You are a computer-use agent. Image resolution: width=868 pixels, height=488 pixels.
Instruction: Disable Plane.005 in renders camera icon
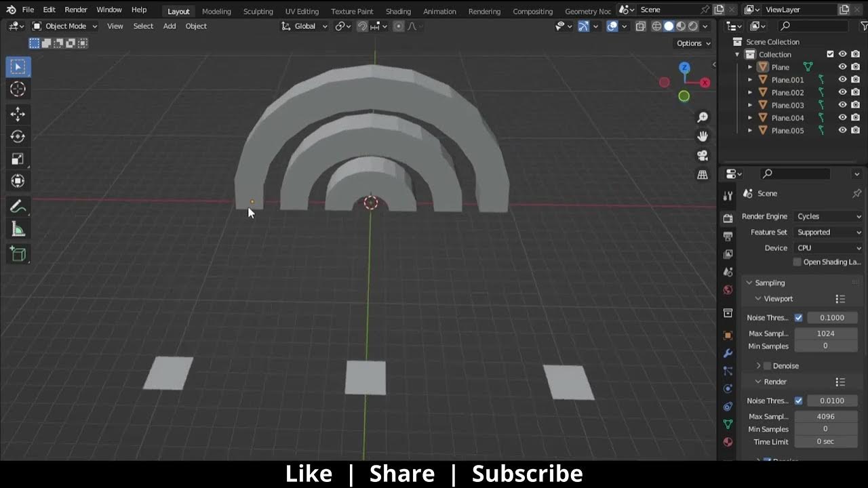855,130
